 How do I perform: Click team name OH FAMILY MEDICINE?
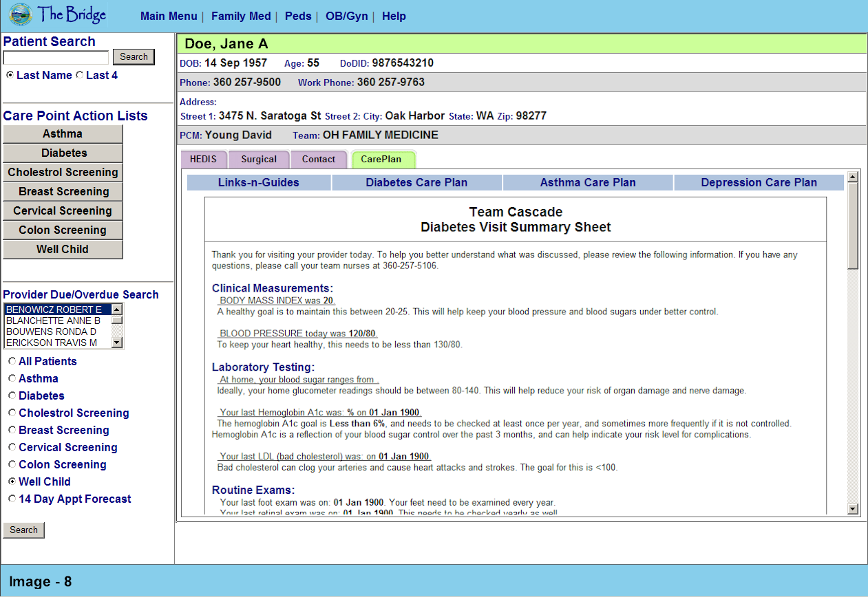[380, 135]
